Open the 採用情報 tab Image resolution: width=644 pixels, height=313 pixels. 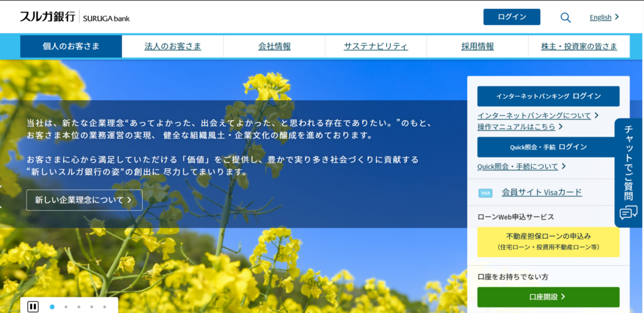pyautogui.click(x=478, y=47)
